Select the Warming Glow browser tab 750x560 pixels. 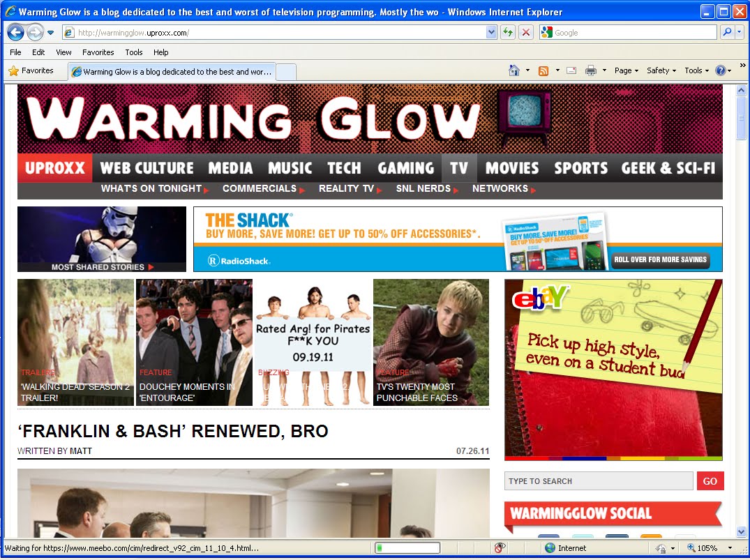coord(172,72)
